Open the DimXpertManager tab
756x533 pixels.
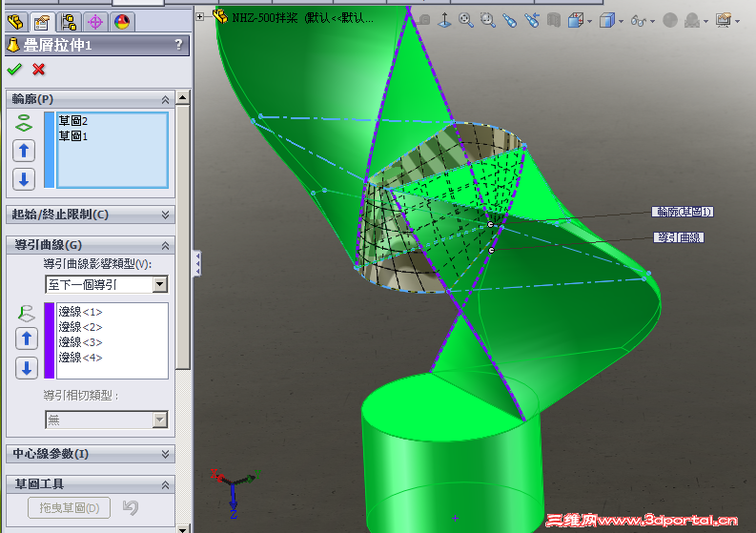[95, 22]
